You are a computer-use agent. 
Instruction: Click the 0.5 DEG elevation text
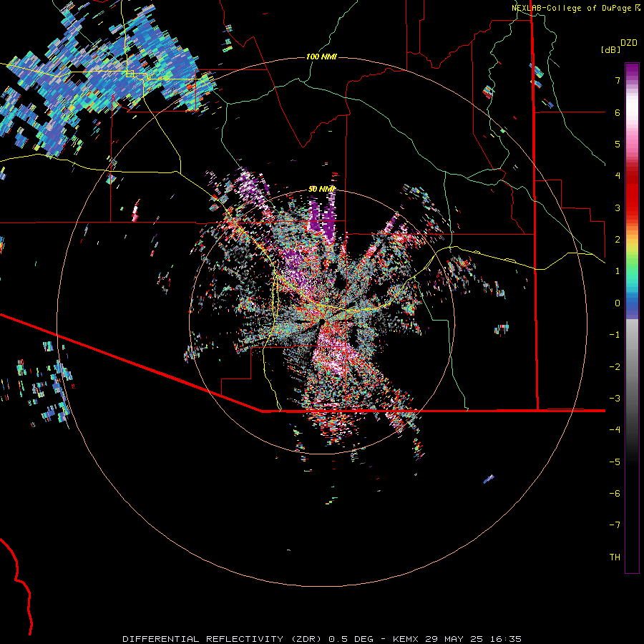(x=351, y=639)
